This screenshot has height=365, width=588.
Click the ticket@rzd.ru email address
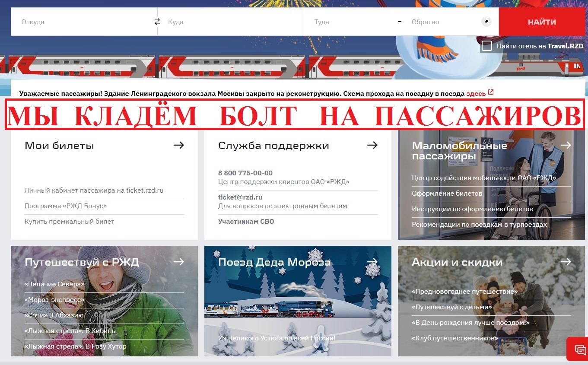click(x=240, y=197)
